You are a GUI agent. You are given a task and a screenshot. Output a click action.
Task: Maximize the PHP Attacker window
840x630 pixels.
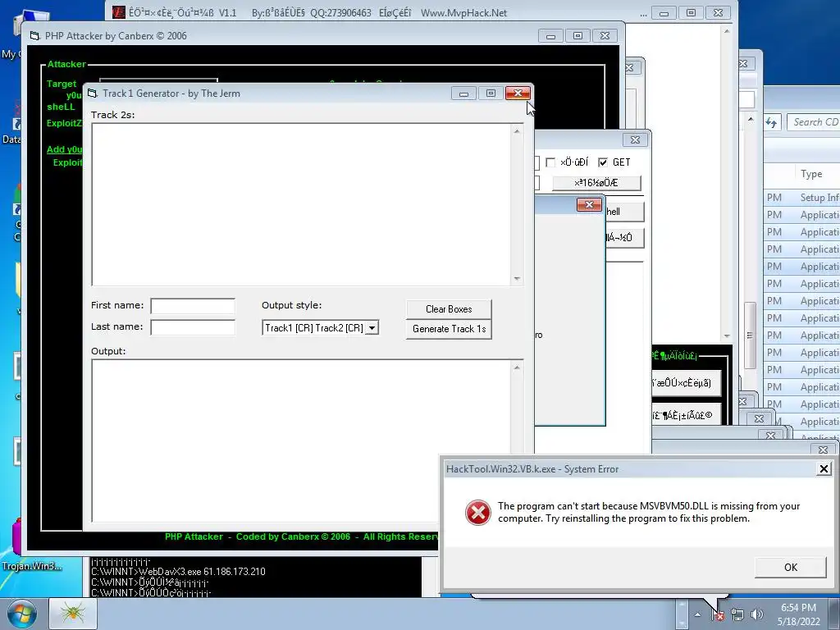577,36
